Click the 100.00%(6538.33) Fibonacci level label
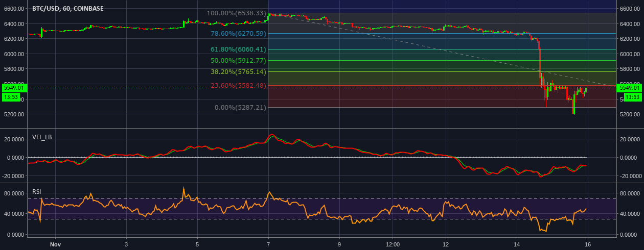The width and height of the screenshot is (644, 250). [x=236, y=13]
